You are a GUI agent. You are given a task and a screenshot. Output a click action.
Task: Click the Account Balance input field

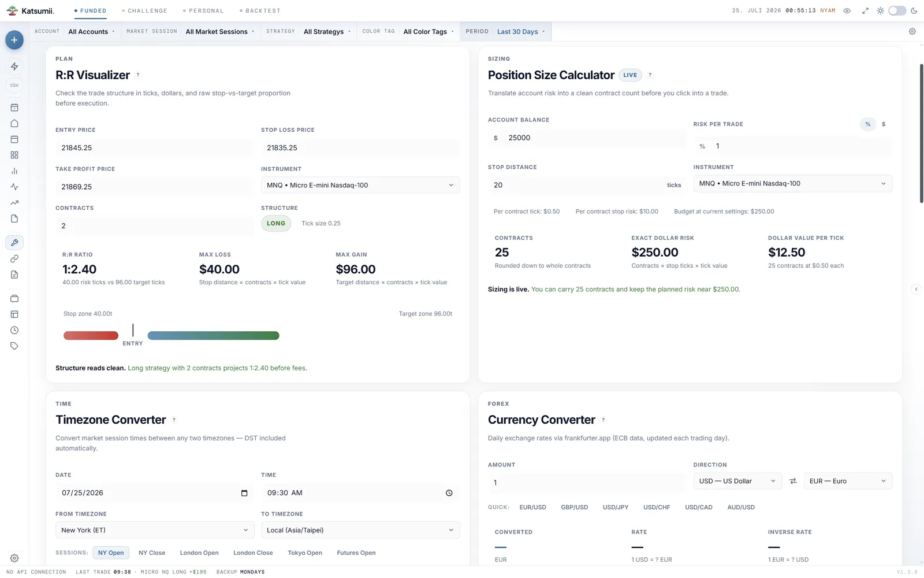[587, 138]
